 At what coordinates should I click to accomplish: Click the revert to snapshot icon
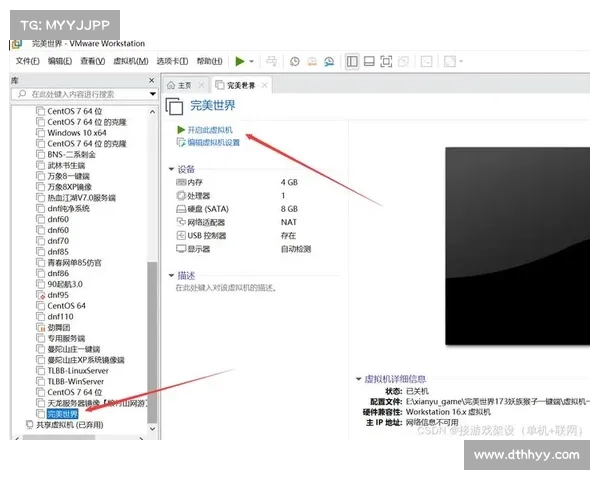[x=312, y=61]
